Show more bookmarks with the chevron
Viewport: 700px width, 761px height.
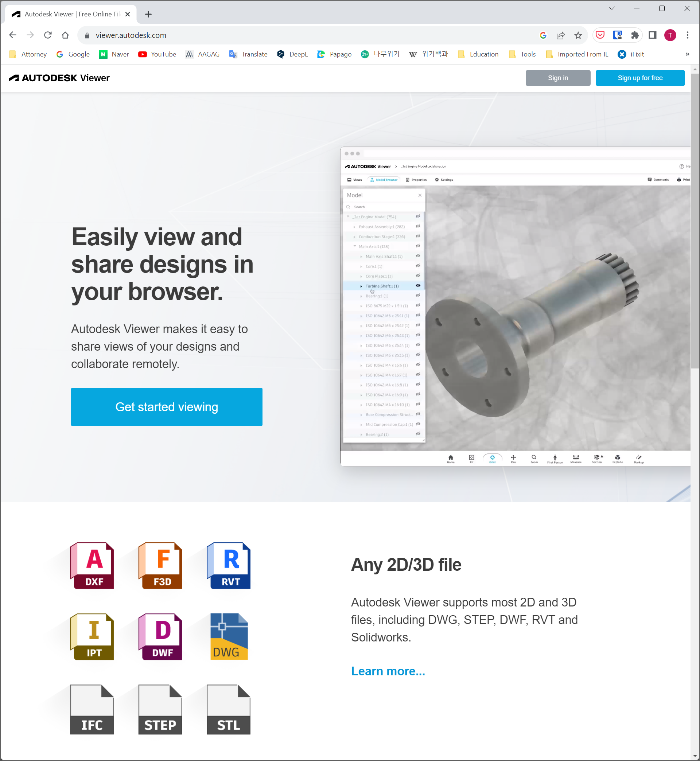pyautogui.click(x=687, y=54)
